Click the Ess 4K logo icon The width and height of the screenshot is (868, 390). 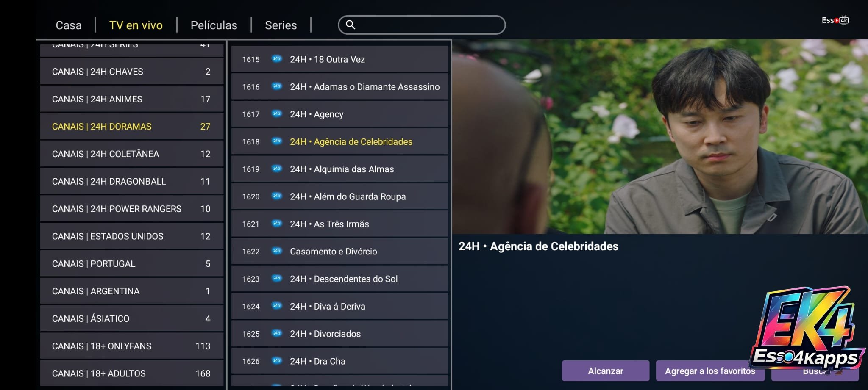tap(835, 20)
